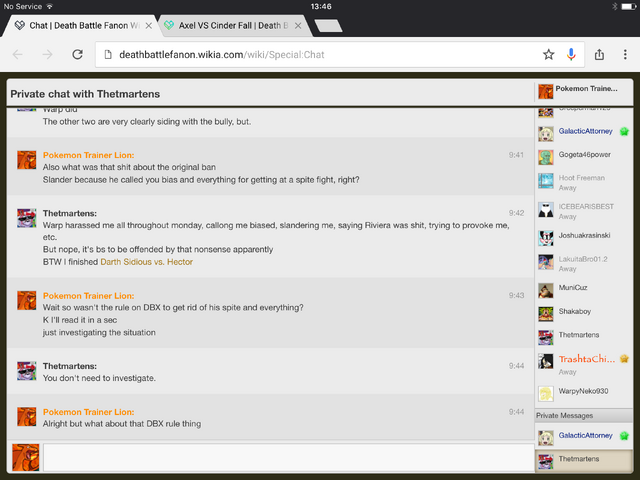Click Pokemon Trainer Lion username at 9:41
The height and width of the screenshot is (480, 640).
coord(89,155)
